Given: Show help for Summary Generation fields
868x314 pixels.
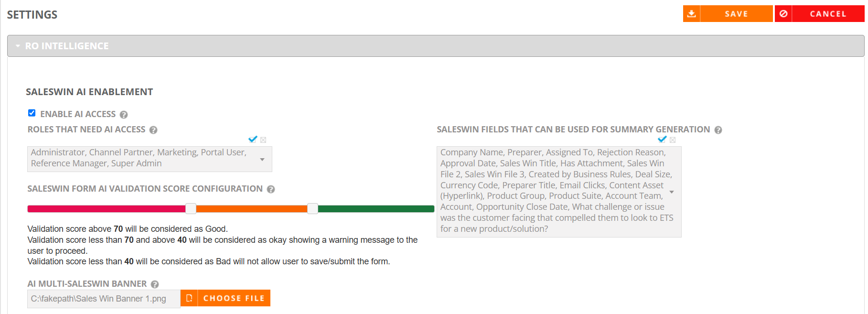Looking at the screenshot, I should (718, 130).
